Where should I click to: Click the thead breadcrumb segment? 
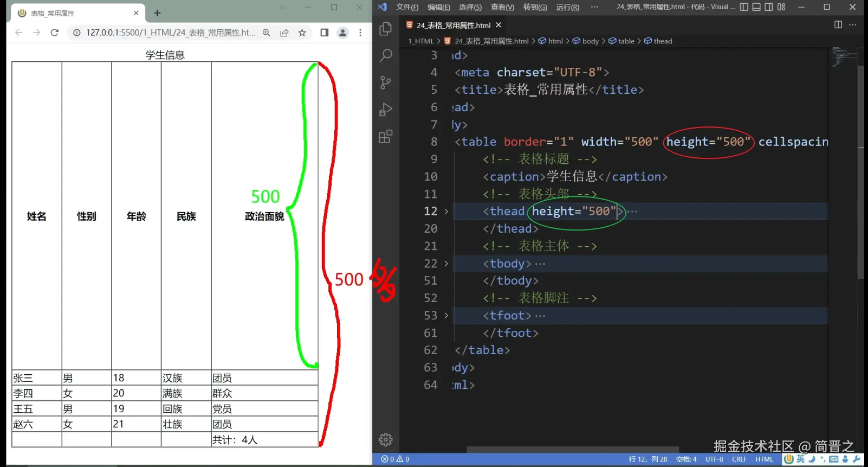(658, 41)
